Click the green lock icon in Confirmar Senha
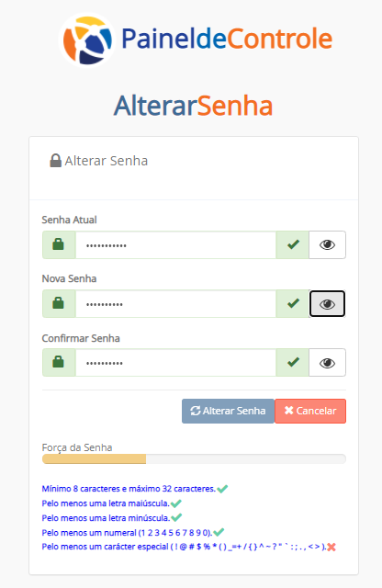The width and height of the screenshot is (382, 588). coord(59,363)
